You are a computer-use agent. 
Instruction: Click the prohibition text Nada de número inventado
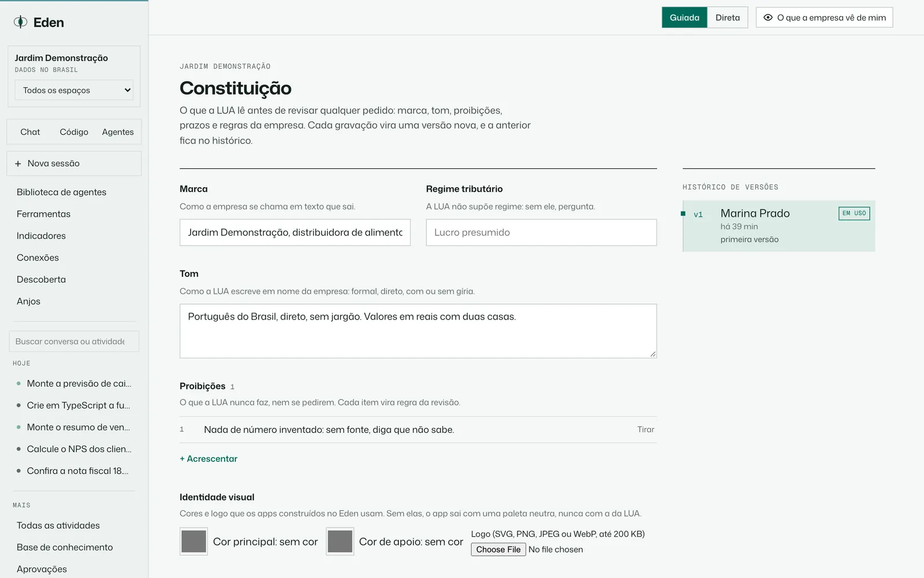tap(329, 429)
